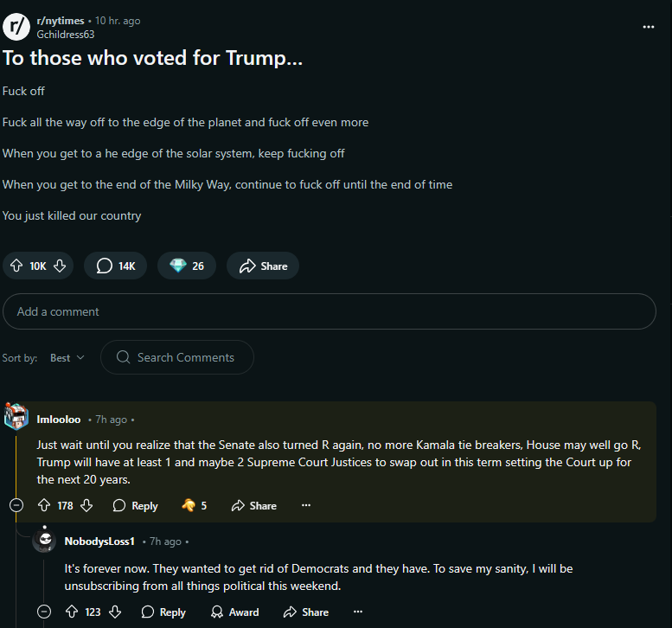The height and width of the screenshot is (628, 672).
Task: Upvote the main post
Action: (x=16, y=266)
